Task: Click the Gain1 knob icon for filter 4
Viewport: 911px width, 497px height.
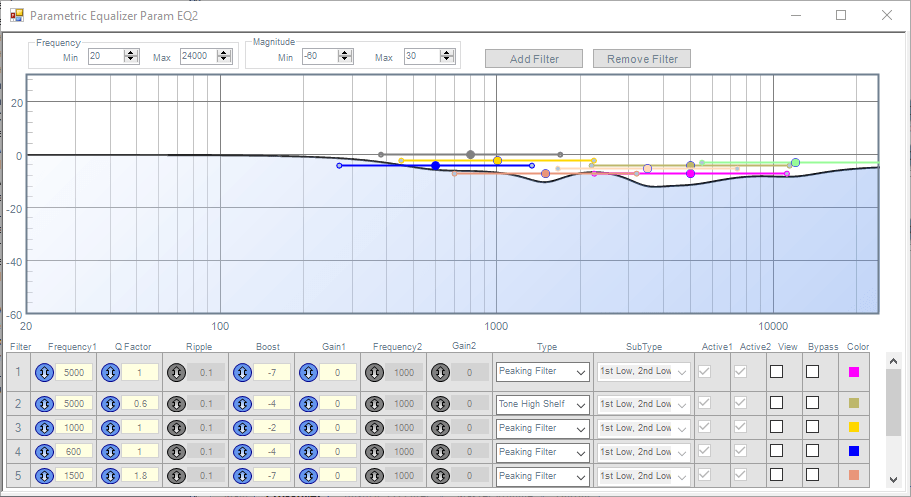Action: pos(308,452)
